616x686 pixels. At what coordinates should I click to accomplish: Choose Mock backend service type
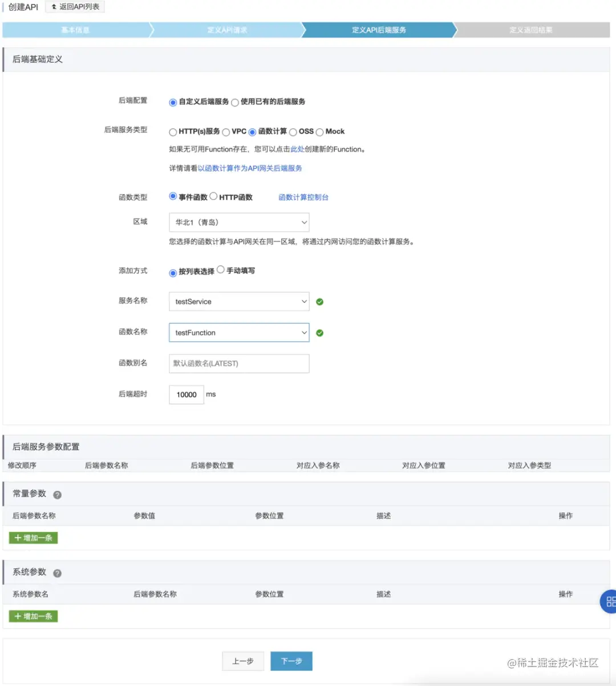(319, 132)
